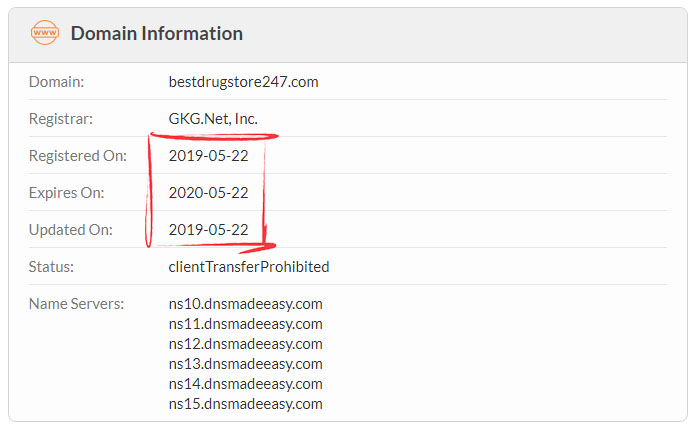Click the Domain: field label

56,82
